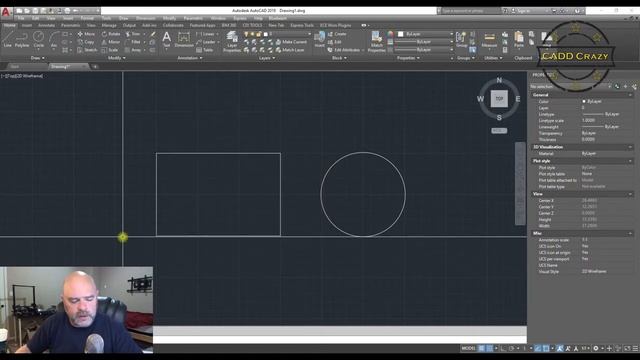
Task: Open the Measure utility
Action: tap(489, 40)
